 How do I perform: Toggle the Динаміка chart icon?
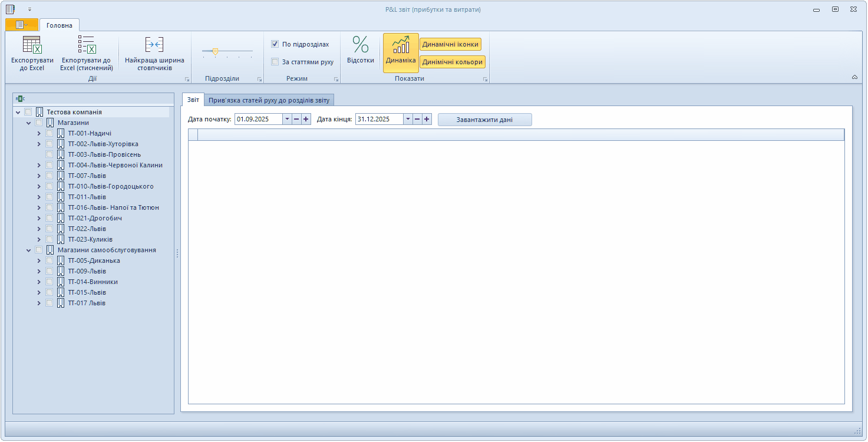point(401,45)
